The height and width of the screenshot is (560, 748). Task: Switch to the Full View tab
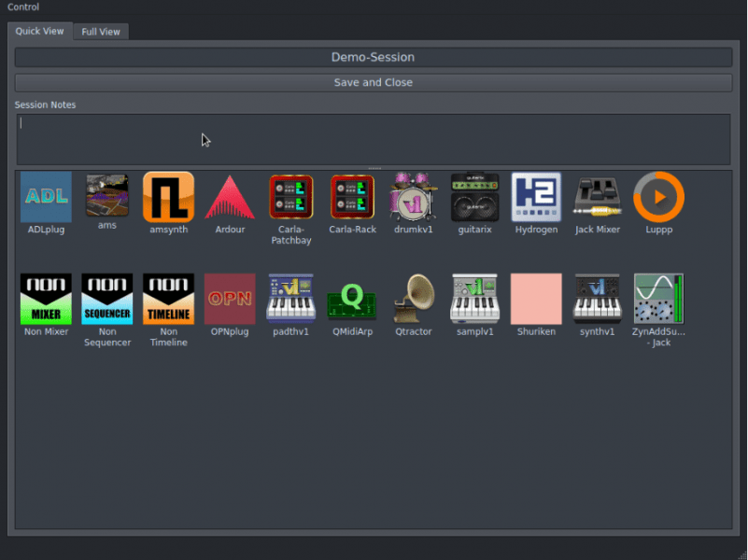(x=101, y=32)
